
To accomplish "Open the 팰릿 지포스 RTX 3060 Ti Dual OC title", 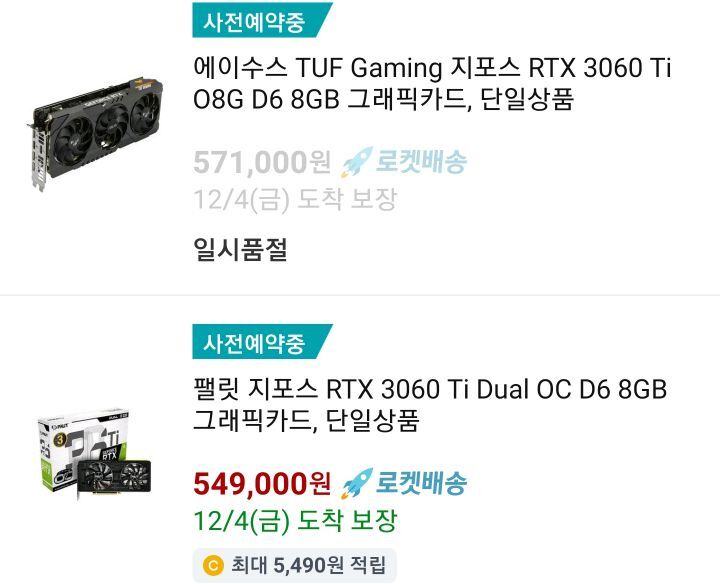I will [x=430, y=405].
